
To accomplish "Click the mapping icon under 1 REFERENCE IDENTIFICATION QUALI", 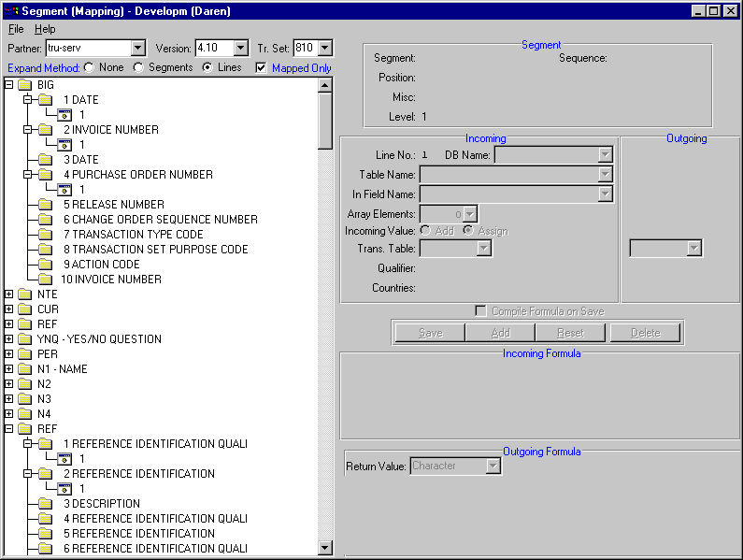I will click(x=64, y=459).
